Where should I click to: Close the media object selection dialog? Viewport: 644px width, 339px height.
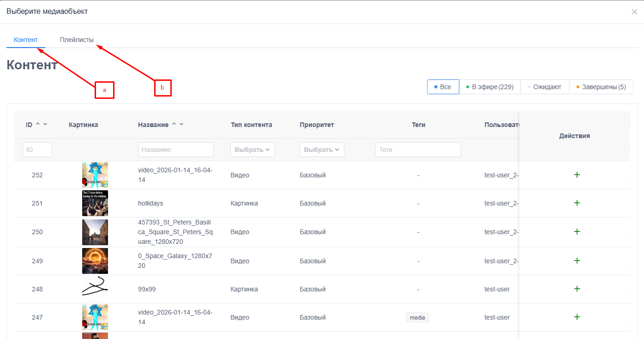[634, 12]
